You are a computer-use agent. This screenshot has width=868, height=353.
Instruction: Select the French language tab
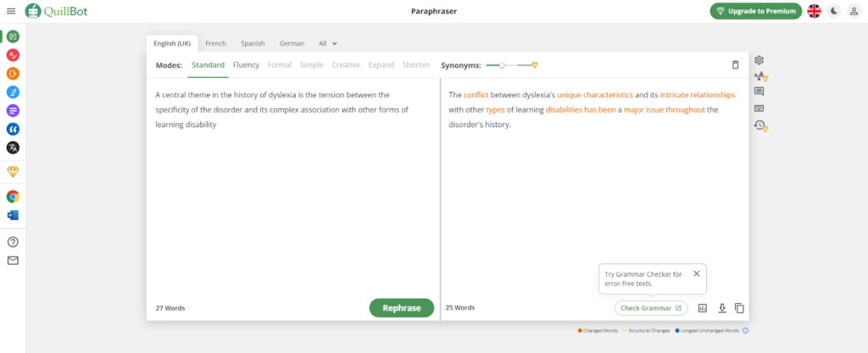(215, 43)
